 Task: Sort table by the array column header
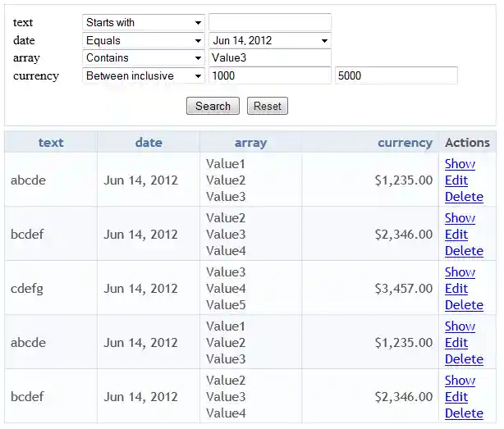250,142
